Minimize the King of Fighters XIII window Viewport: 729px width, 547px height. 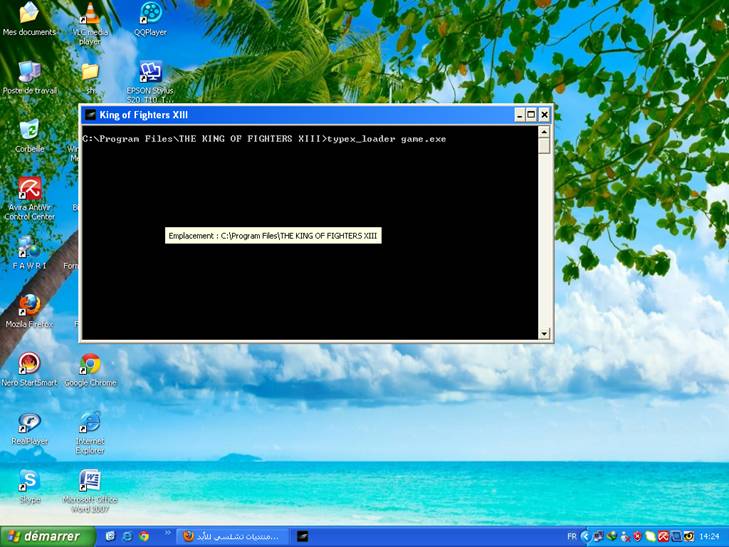point(520,115)
